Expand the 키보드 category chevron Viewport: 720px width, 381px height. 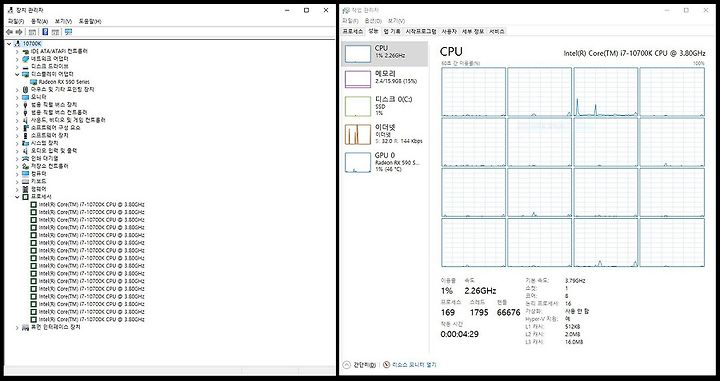coord(17,181)
